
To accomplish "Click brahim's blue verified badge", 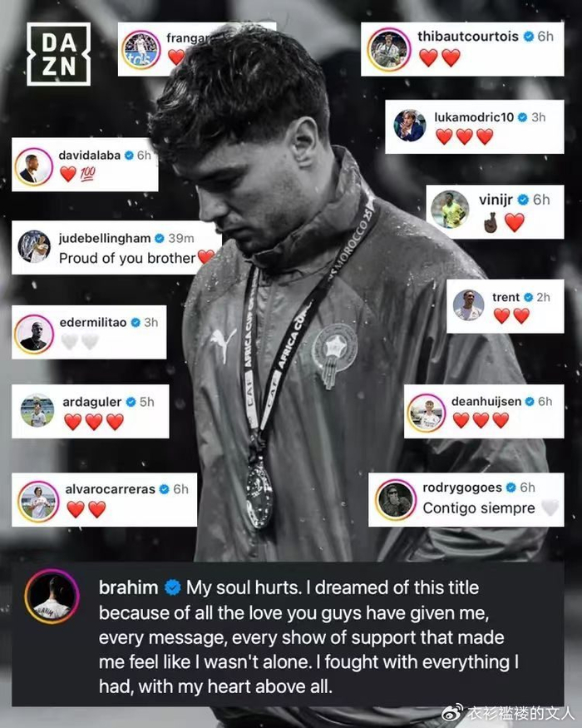I will (173, 587).
